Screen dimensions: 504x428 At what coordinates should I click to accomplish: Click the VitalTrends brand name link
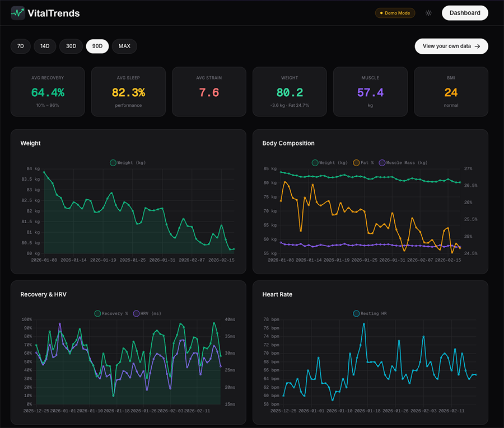[53, 13]
